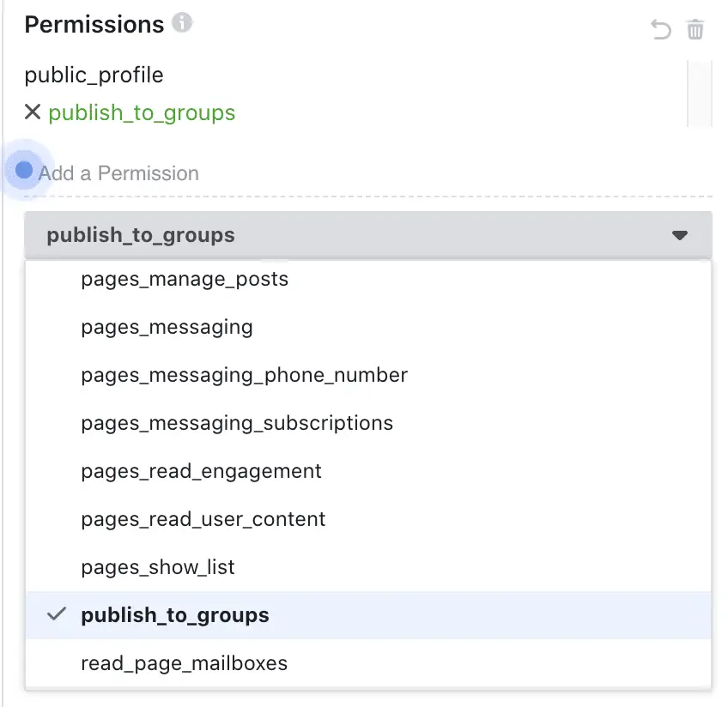
Task: Click the Add a Permission field
Action: click(x=368, y=173)
